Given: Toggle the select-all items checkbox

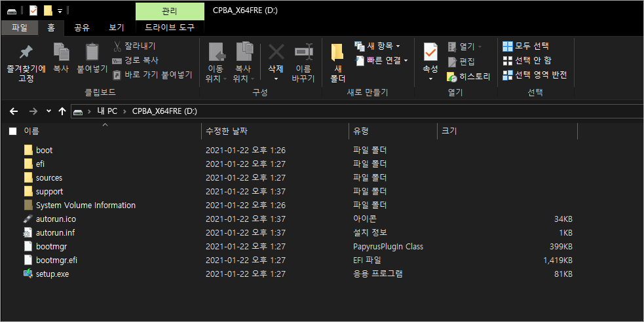Looking at the screenshot, I should [x=12, y=132].
